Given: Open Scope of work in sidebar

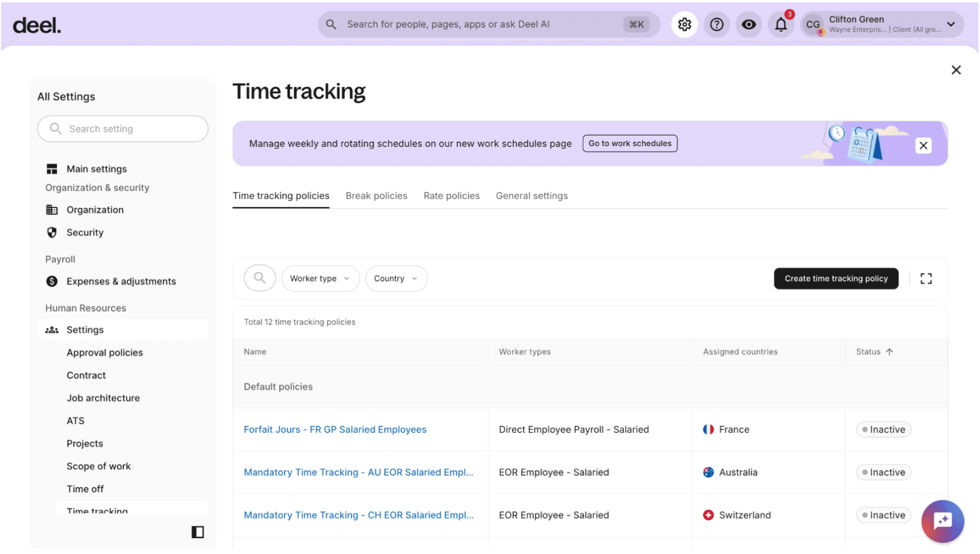Looking at the screenshot, I should tap(99, 466).
